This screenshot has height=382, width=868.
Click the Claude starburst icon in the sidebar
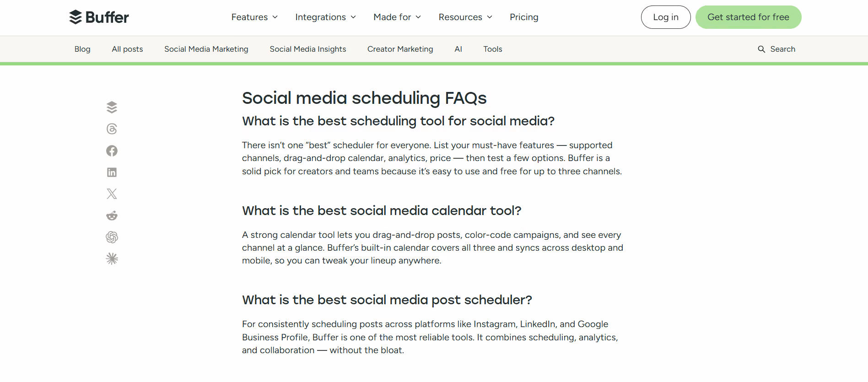(112, 259)
